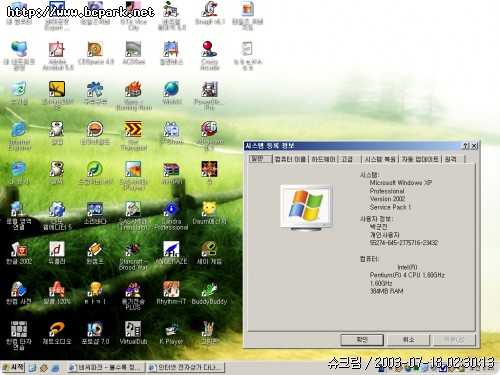Select the Internet Explorer desktop icon

[19, 135]
